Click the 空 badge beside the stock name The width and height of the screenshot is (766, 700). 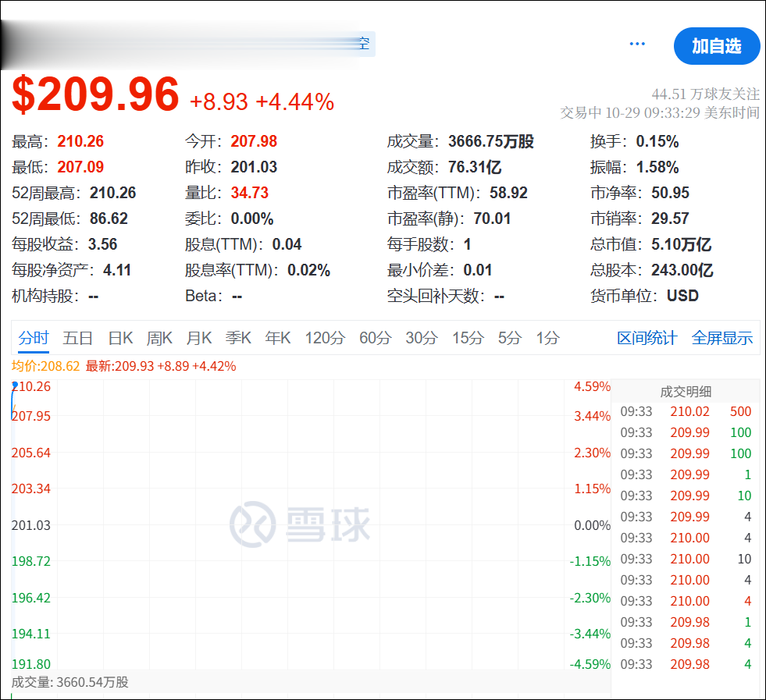pyautogui.click(x=362, y=44)
